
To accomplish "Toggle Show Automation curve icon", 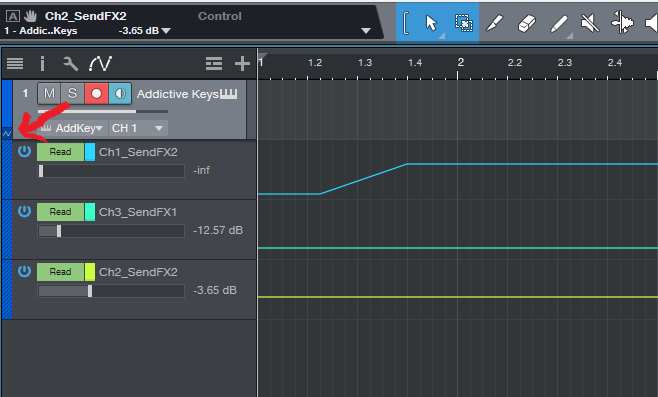I will [100, 64].
